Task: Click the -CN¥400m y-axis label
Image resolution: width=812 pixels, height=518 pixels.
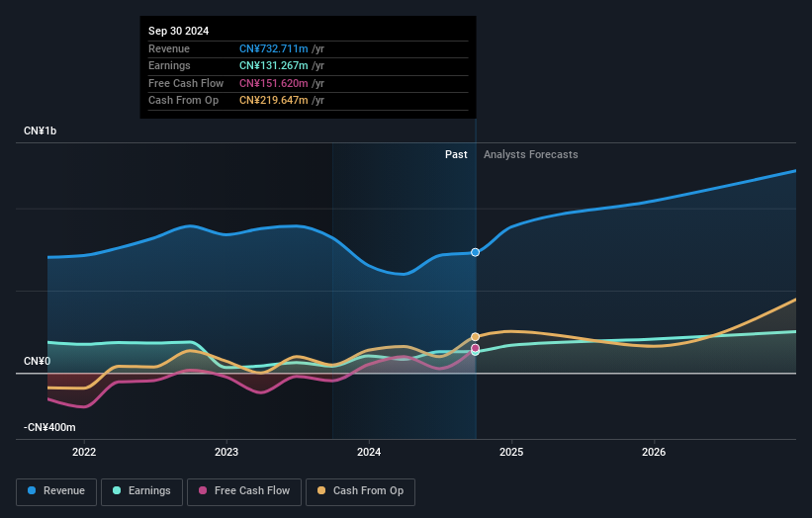Action: (x=49, y=427)
